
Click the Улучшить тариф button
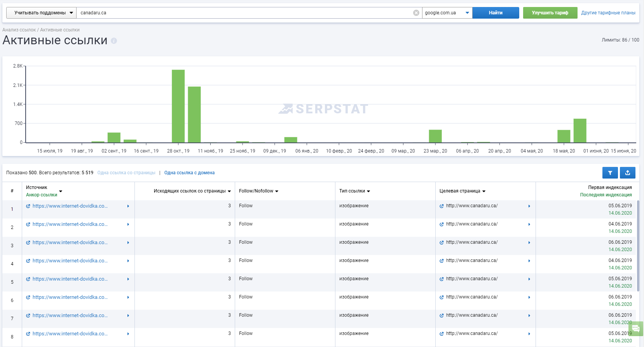click(x=550, y=13)
